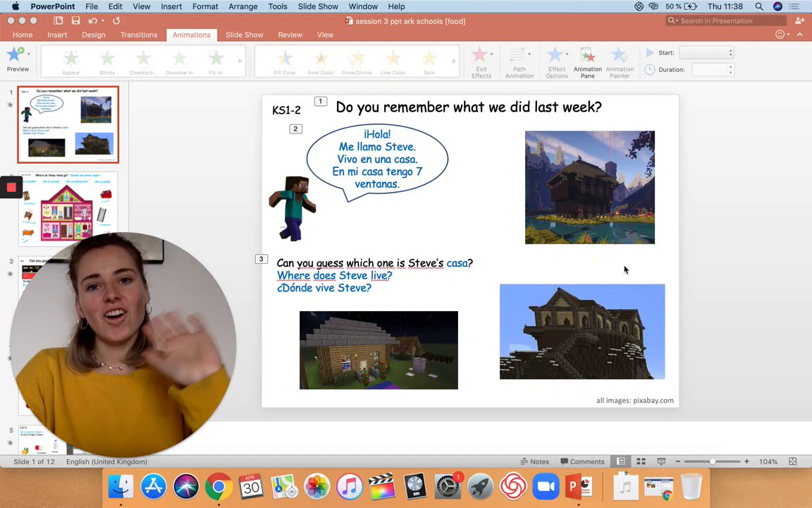This screenshot has width=812, height=508.
Task: Open the Transitions ribbon tab
Action: (x=139, y=35)
